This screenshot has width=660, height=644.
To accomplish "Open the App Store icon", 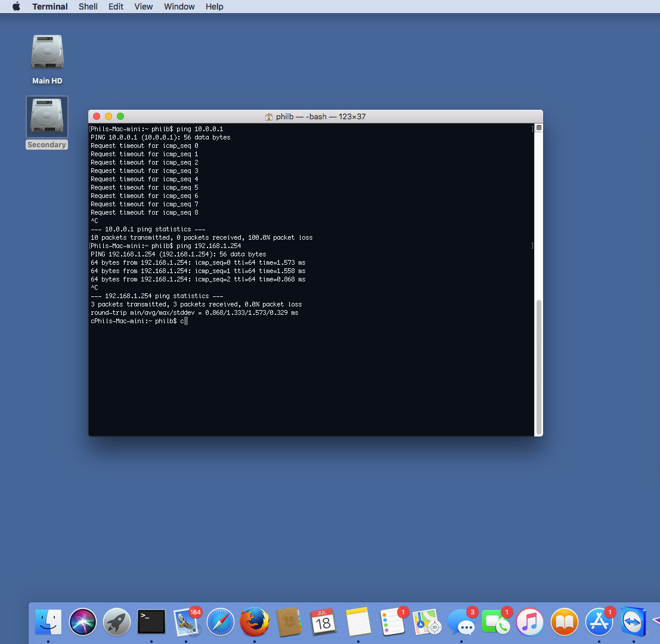I will click(599, 623).
